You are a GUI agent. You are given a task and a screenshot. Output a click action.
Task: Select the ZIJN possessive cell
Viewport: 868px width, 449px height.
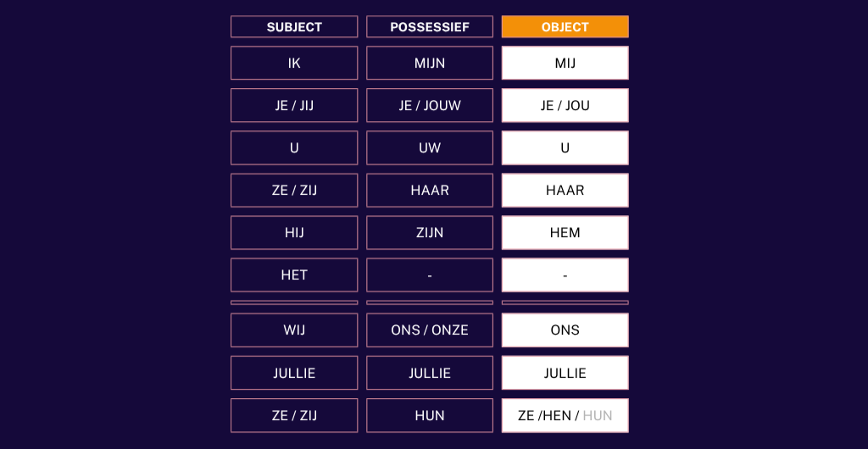point(430,233)
